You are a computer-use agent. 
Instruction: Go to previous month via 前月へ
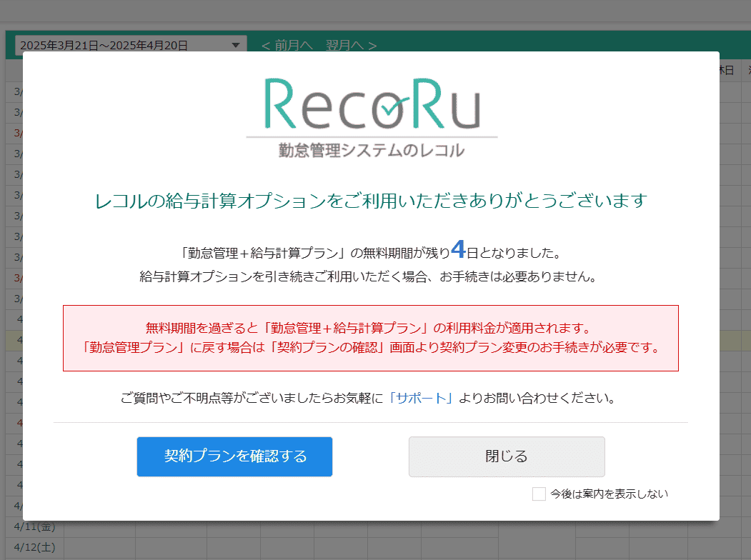[x=287, y=46]
